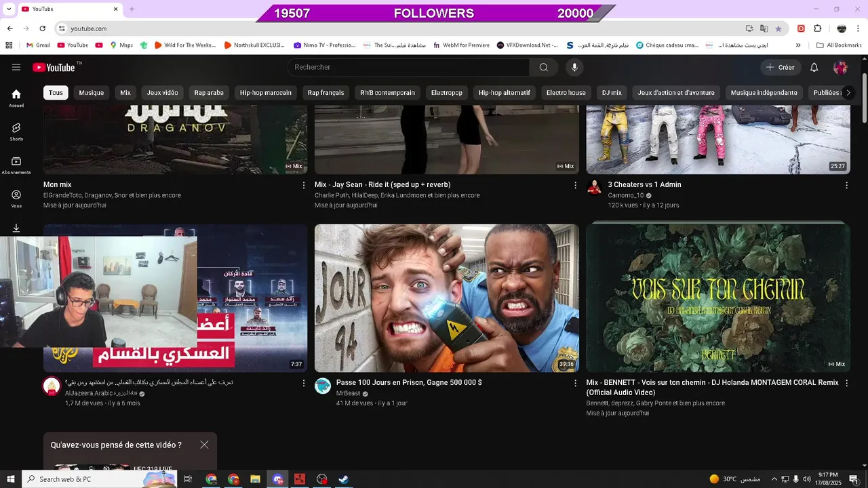Select the Hip-hop marocain chip
The height and width of the screenshot is (488, 868).
[x=266, y=93]
